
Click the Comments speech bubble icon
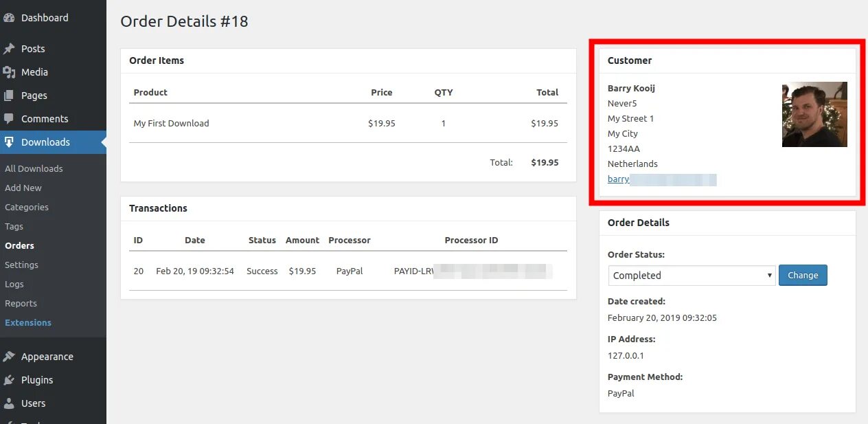[9, 119]
